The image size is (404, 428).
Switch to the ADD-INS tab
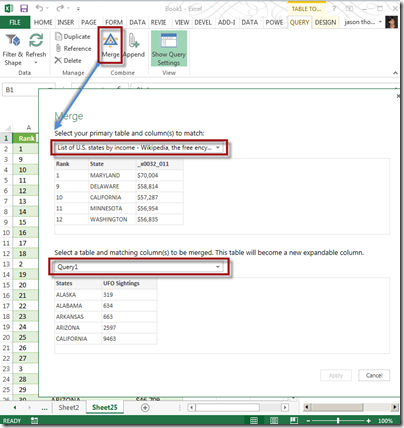tap(226, 22)
